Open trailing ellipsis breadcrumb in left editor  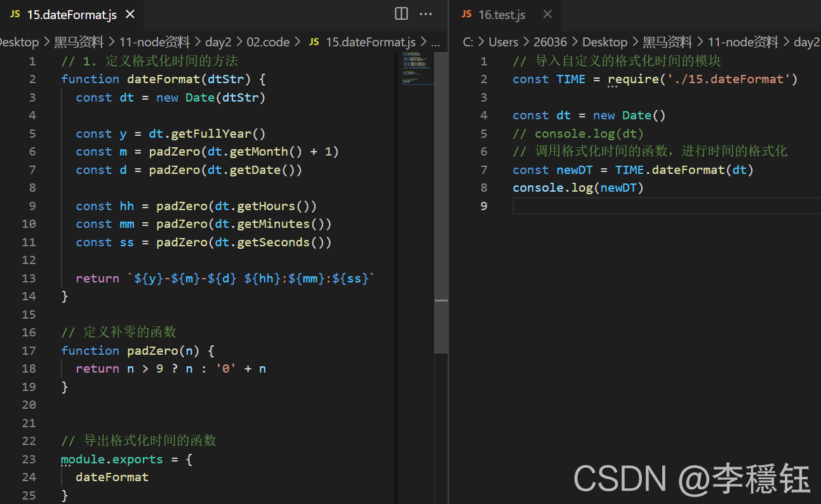(436, 42)
